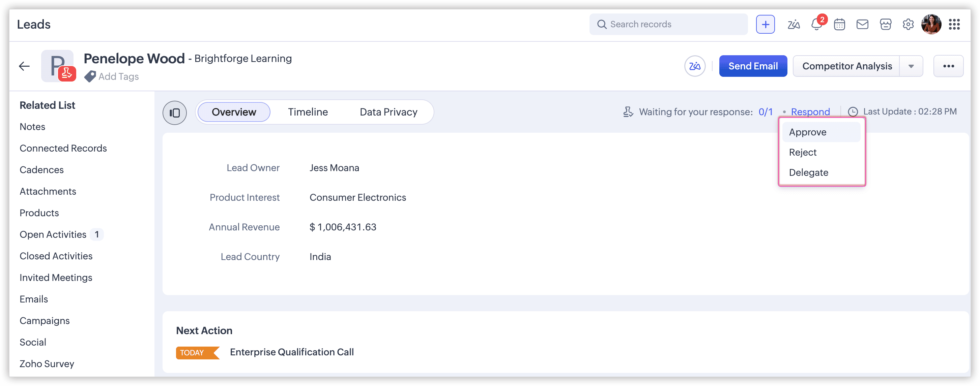The height and width of the screenshot is (386, 980).
Task: Click the Competitor Analysis button
Action: (847, 66)
